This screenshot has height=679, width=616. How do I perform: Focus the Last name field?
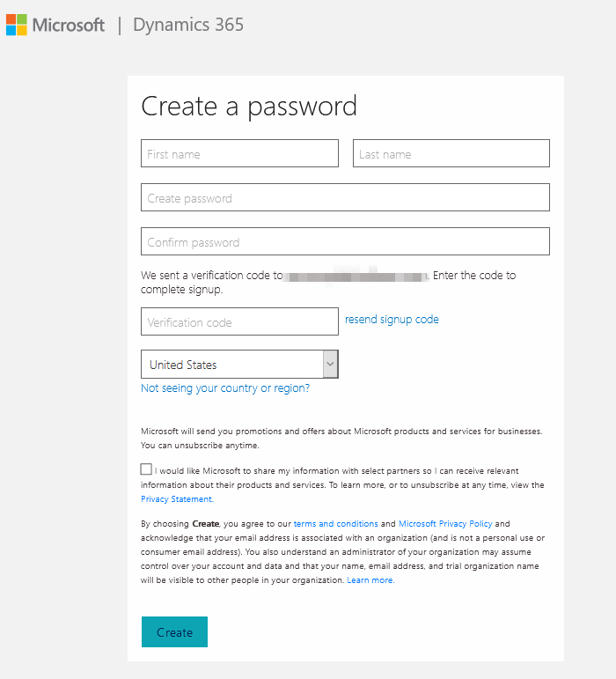tap(451, 153)
